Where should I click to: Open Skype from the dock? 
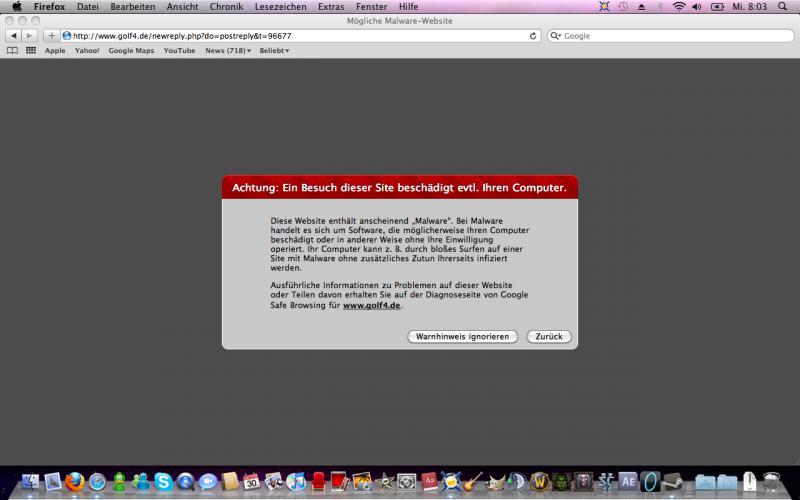pyautogui.click(x=163, y=481)
